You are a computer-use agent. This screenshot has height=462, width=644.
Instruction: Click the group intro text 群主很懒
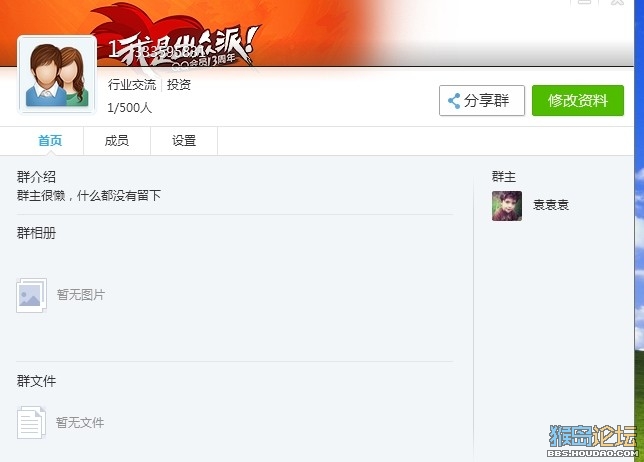pyautogui.click(x=41, y=195)
